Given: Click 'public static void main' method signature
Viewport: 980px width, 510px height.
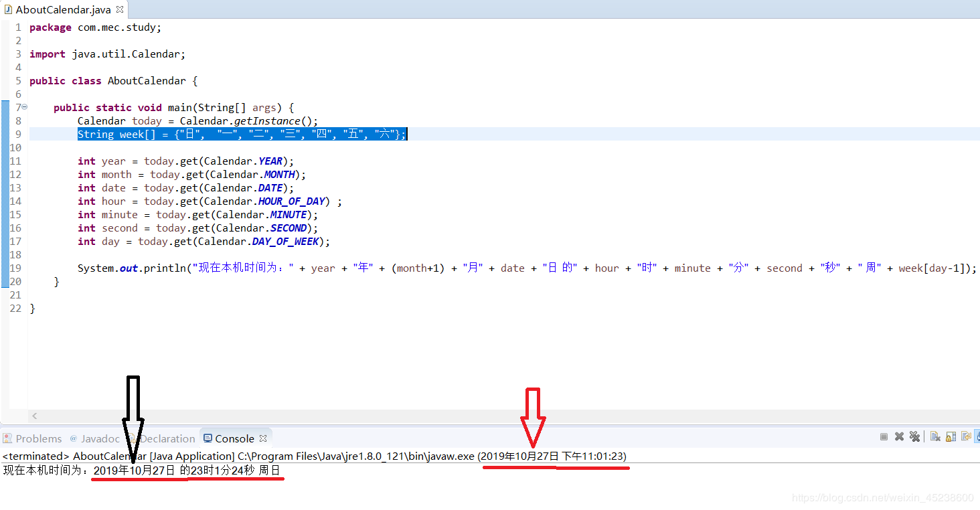Looking at the screenshot, I should 173,108.
